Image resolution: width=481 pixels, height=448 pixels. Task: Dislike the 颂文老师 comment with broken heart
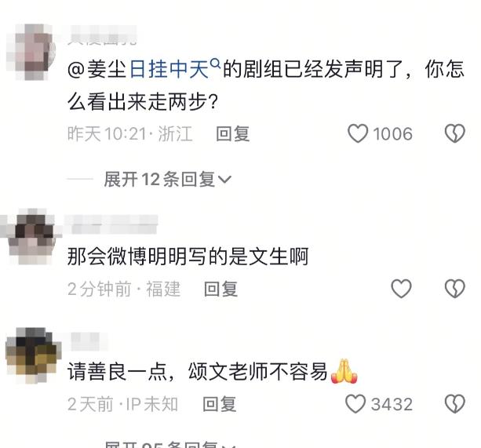tap(455, 404)
